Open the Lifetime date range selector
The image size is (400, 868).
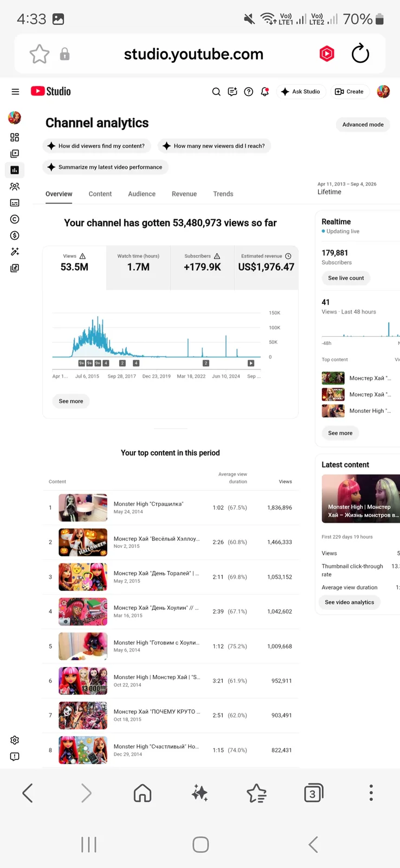pos(347,188)
